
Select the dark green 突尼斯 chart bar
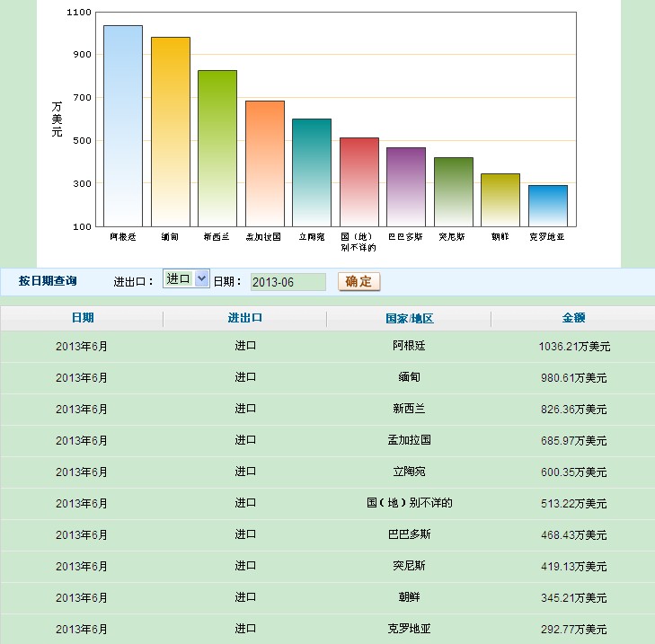[453, 192]
